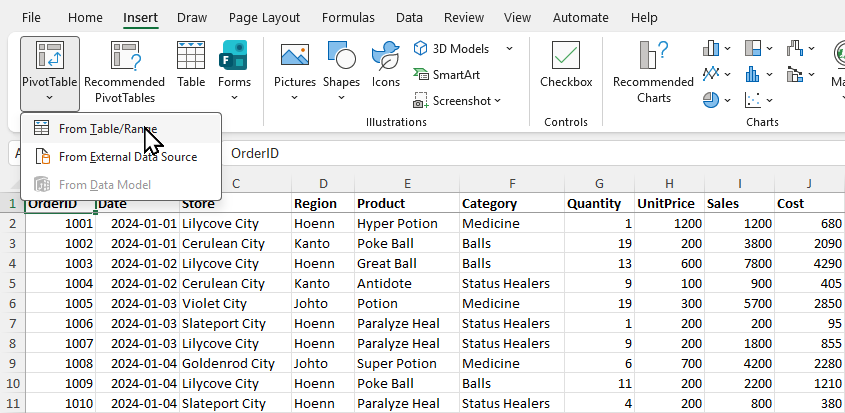
Task: Expand the Forms dropdown arrow
Action: (234, 98)
